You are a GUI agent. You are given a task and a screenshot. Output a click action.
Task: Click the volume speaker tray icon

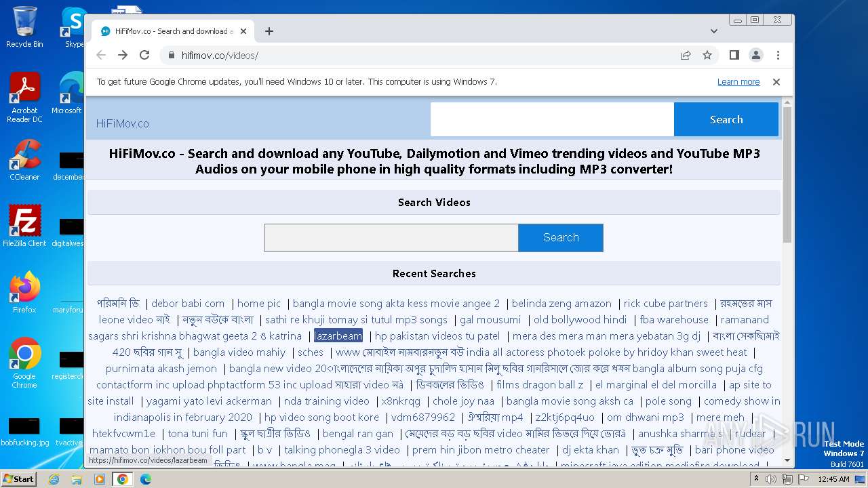(x=770, y=479)
